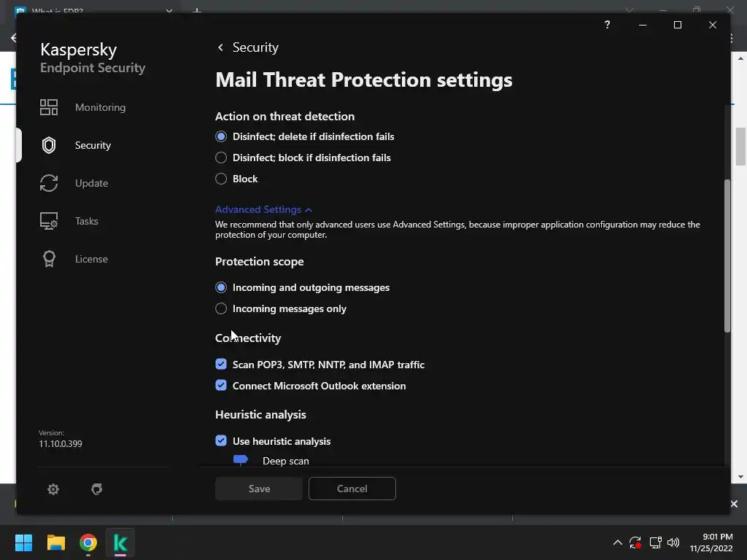Click the Monitoring menu label
The image size is (747, 560).
pos(101,107)
